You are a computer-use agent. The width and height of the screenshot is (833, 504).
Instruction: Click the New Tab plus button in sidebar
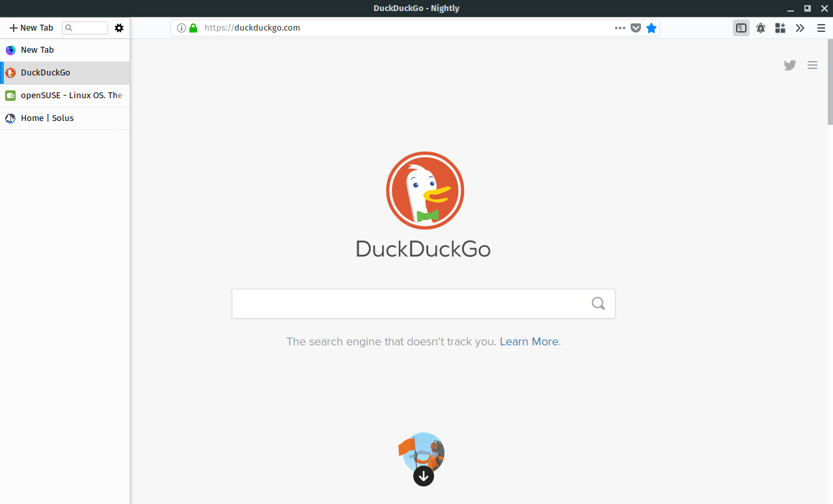[31, 28]
